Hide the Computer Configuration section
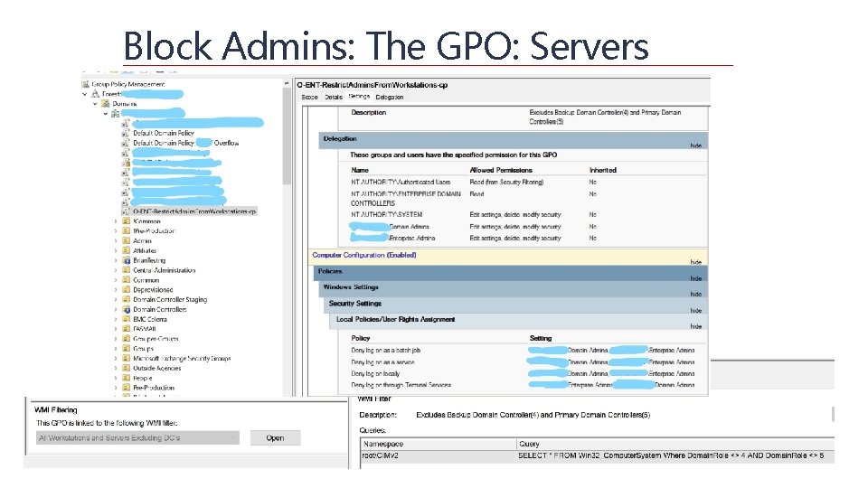Screen dimensions: 868x488 (696, 262)
